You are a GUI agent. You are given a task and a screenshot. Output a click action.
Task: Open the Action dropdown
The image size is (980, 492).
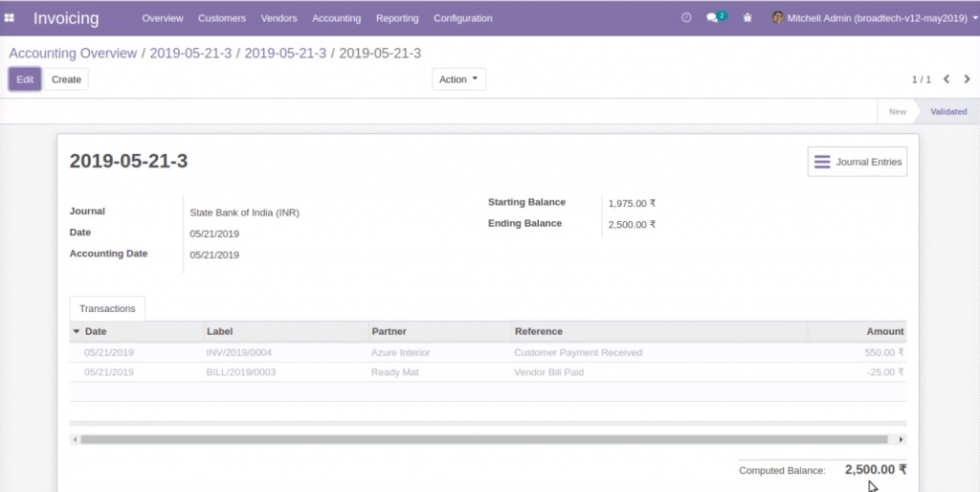point(458,79)
